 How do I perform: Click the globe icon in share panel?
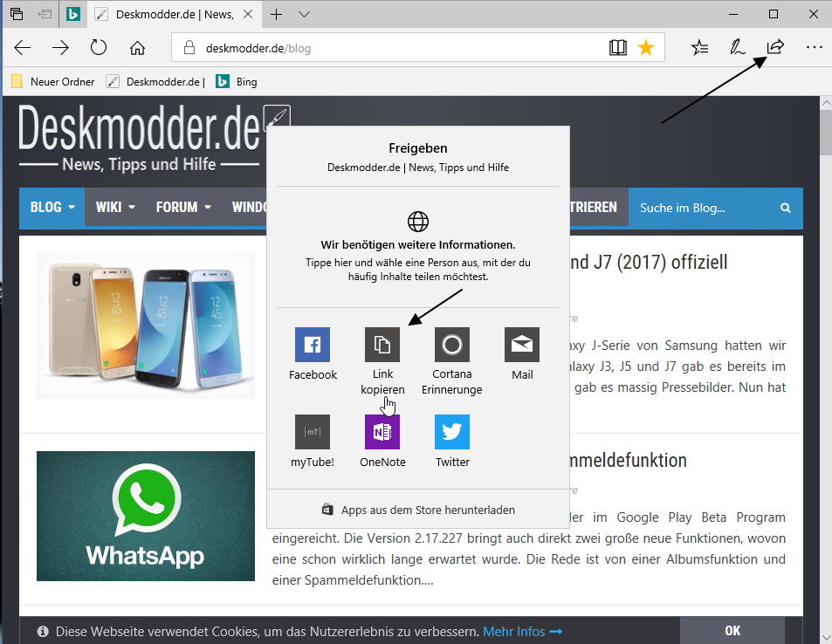point(418,221)
